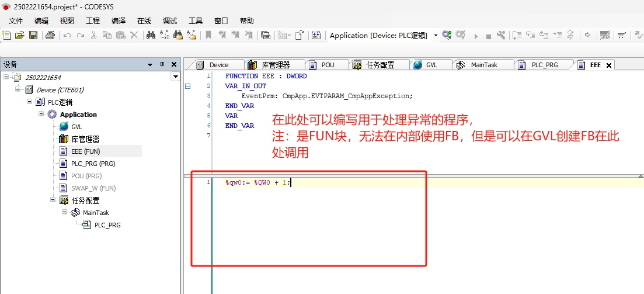The image size is (644, 294).
Task: Click the Logout gear icon
Action: point(461,36)
